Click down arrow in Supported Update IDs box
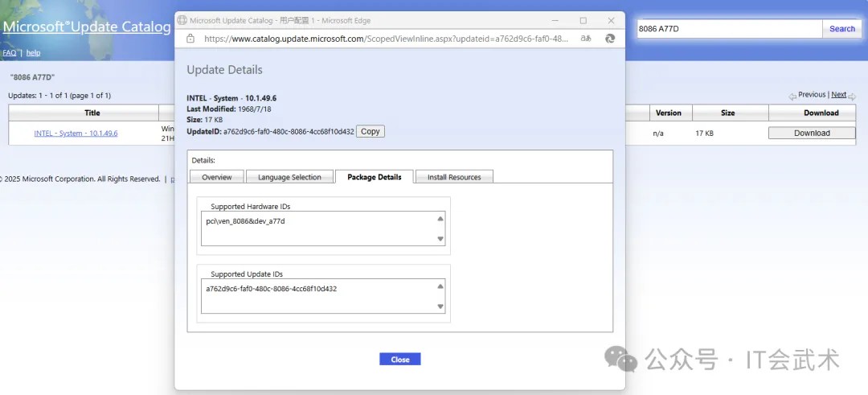Viewport: 868px width, 395px height. pyautogui.click(x=440, y=307)
